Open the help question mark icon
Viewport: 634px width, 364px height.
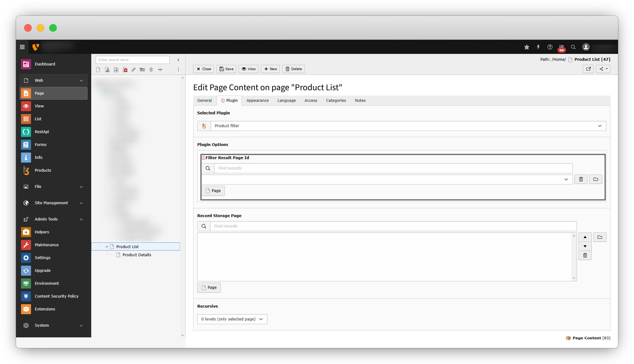pyautogui.click(x=550, y=47)
